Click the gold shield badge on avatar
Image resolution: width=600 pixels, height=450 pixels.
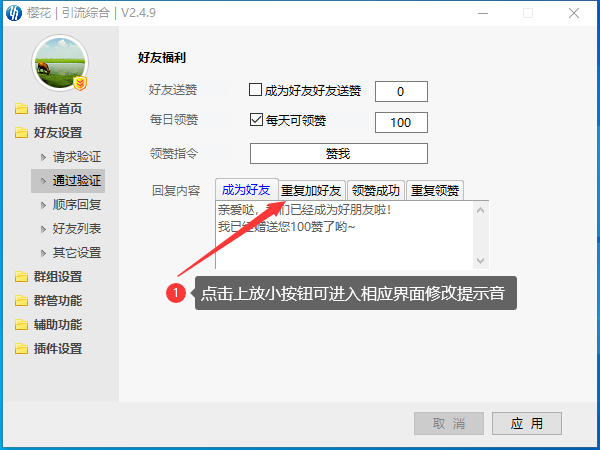point(80,83)
